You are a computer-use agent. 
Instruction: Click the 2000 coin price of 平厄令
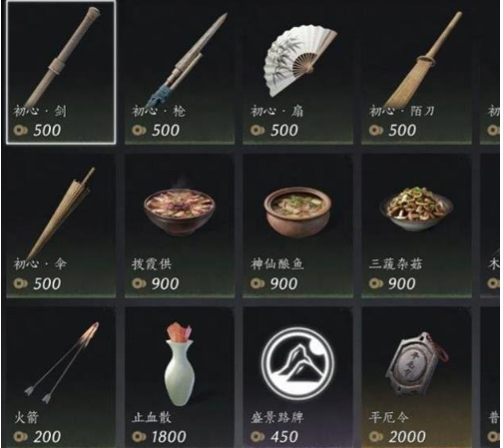pyautogui.click(x=407, y=437)
